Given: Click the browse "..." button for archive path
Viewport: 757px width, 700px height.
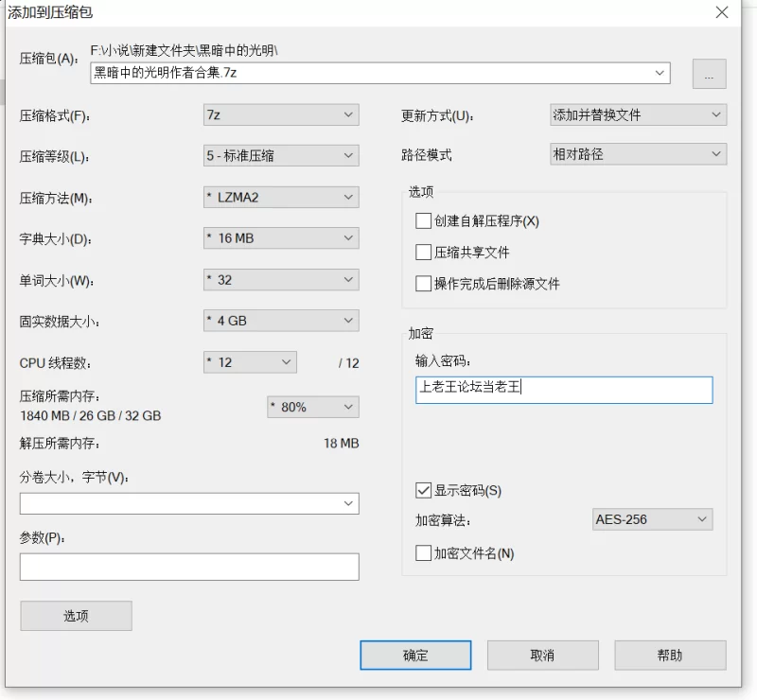Looking at the screenshot, I should pyautogui.click(x=709, y=74).
